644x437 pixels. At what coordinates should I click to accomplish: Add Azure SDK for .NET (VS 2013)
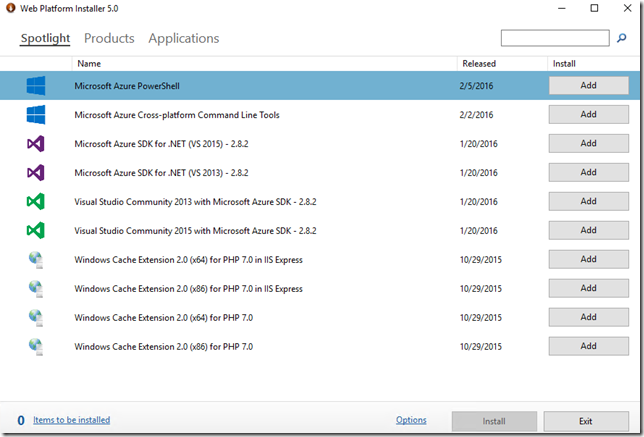pos(589,172)
